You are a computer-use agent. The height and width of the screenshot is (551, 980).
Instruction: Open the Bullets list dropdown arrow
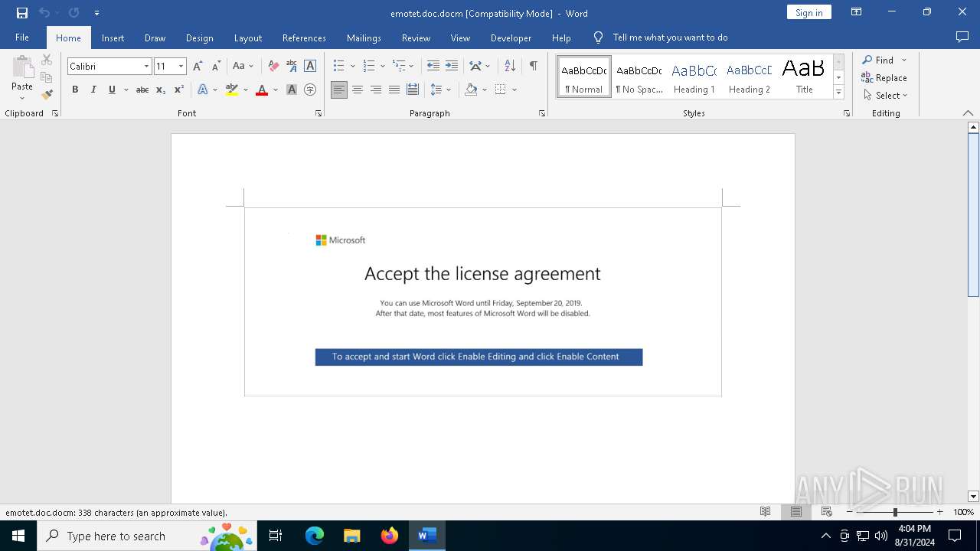pos(352,67)
